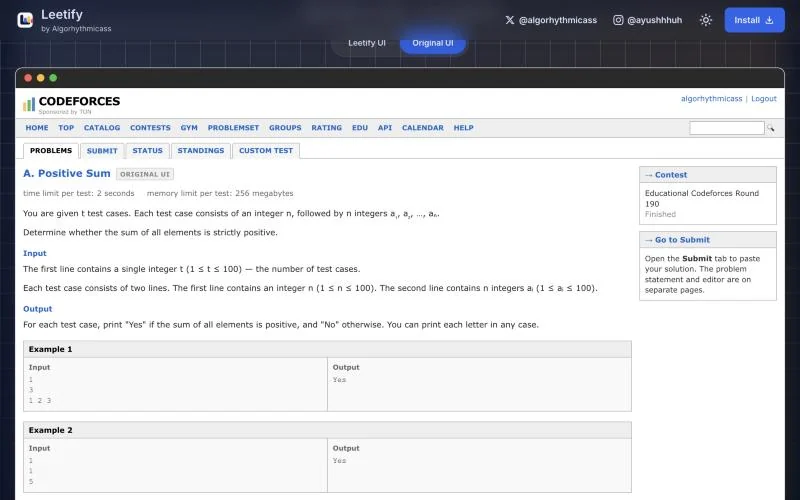
Task: Switch to the Leetify UI view
Action: [x=367, y=43]
